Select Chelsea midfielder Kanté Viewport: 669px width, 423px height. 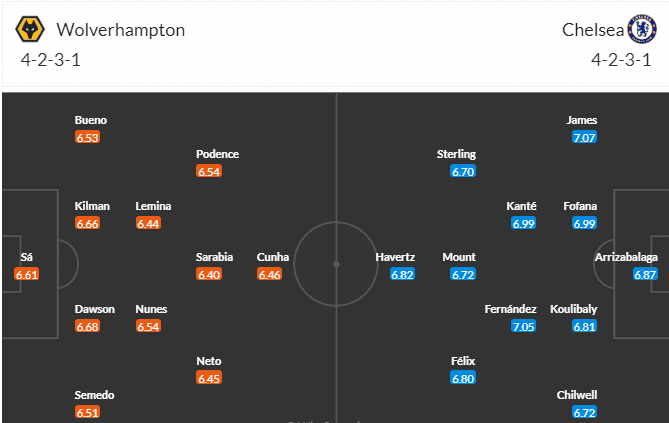[x=522, y=206]
